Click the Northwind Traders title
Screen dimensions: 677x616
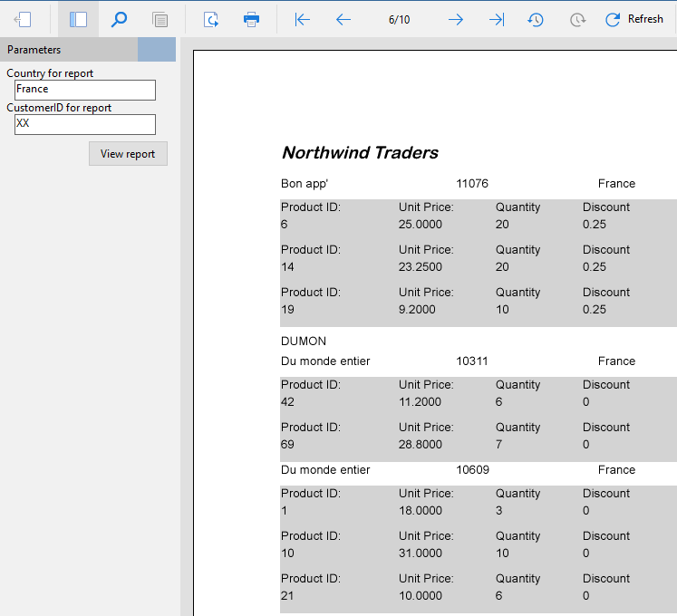360,153
